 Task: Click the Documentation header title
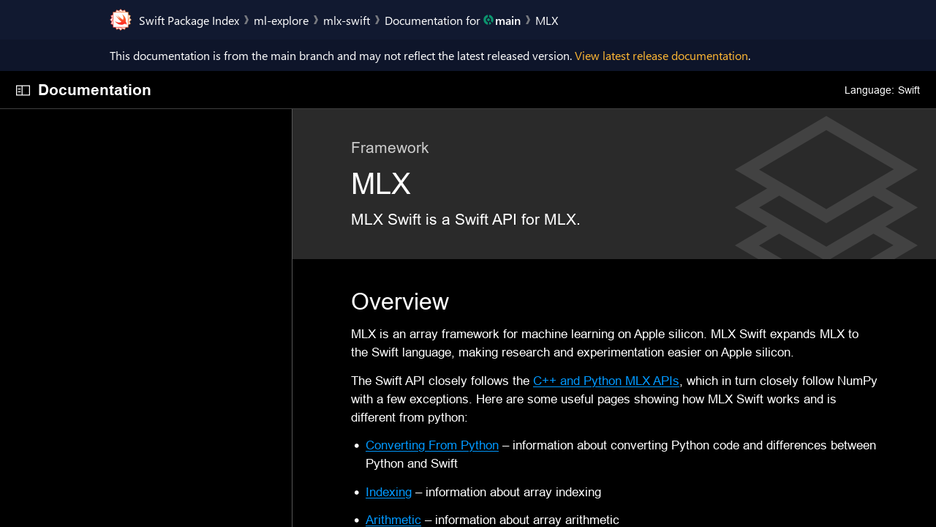94,90
